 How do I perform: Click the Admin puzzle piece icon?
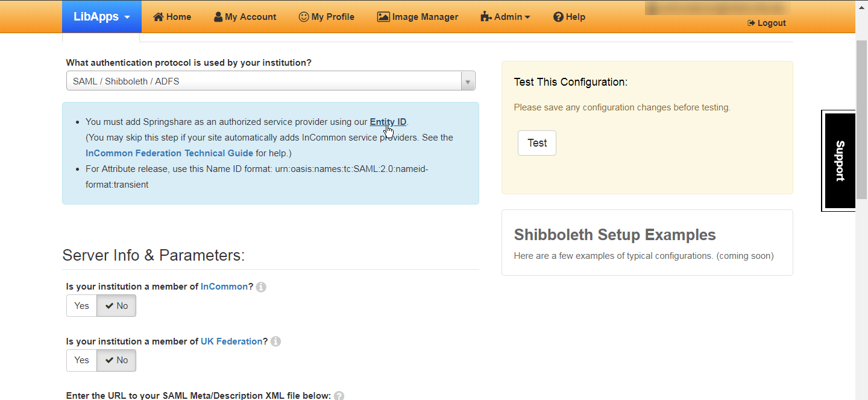point(486,17)
